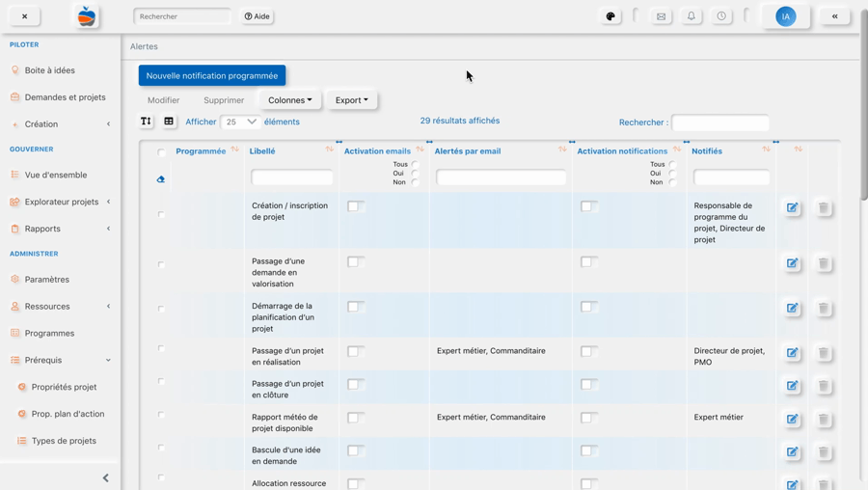This screenshot has width=868, height=490.
Task: Open the clock history icon
Action: pos(721,16)
